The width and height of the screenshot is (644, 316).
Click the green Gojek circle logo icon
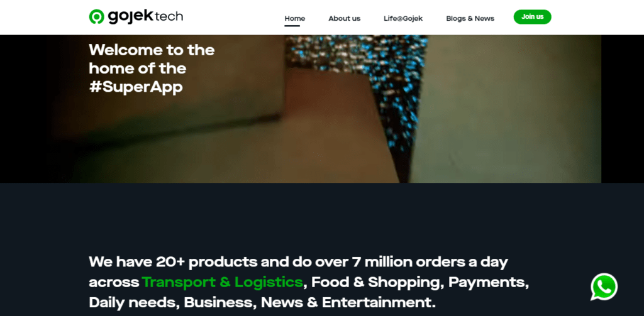[x=96, y=16]
